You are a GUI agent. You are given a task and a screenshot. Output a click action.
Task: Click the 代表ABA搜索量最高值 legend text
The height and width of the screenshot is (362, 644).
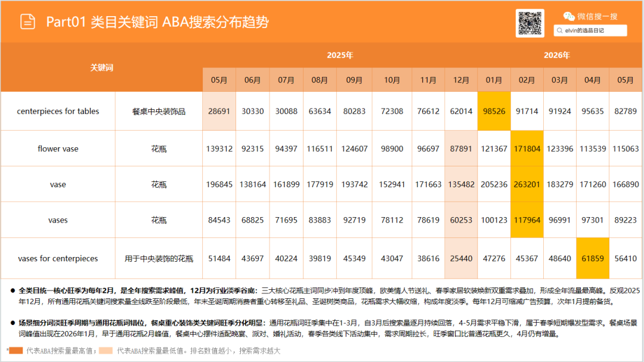coord(60,351)
